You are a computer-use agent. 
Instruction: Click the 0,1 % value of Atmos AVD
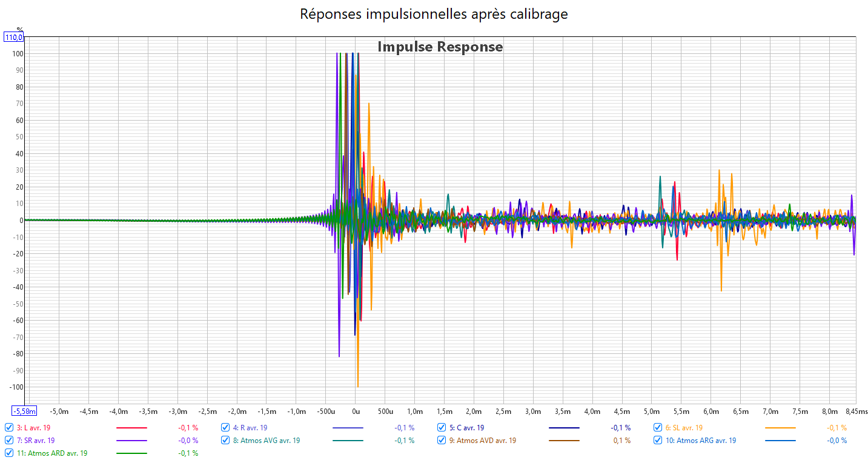click(621, 441)
